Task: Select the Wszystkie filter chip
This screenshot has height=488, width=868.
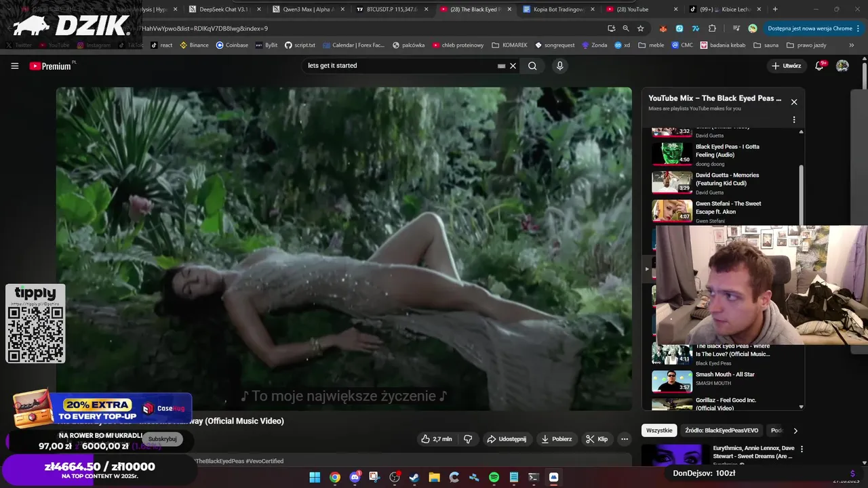Action: click(x=659, y=430)
